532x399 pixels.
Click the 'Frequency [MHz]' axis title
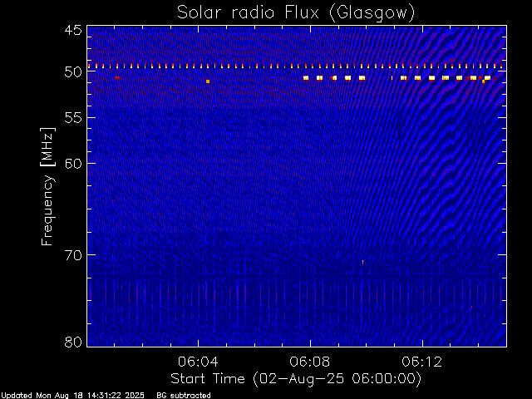(x=47, y=186)
